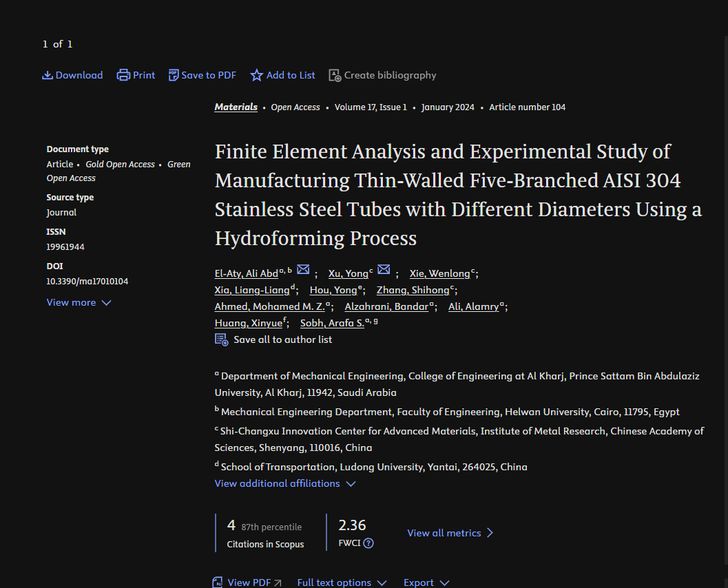Open author Ali, Alamry profile
This screenshot has width=728, height=588.
[474, 307]
